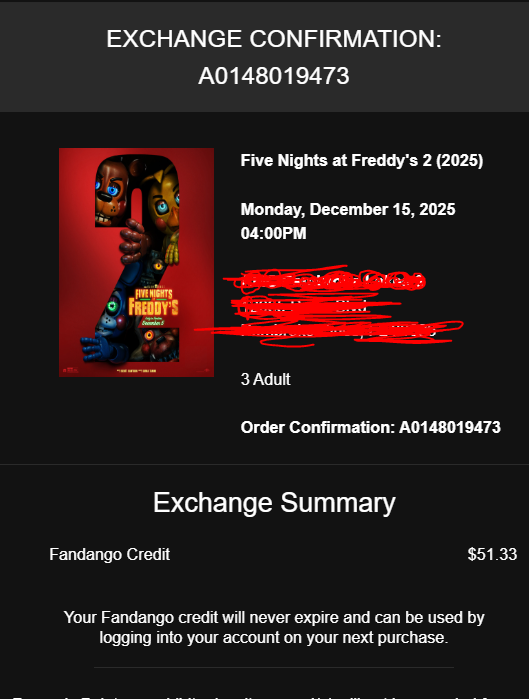The image size is (529, 699).
Task: Click the Order Confirmation number line
Action: click(x=370, y=428)
